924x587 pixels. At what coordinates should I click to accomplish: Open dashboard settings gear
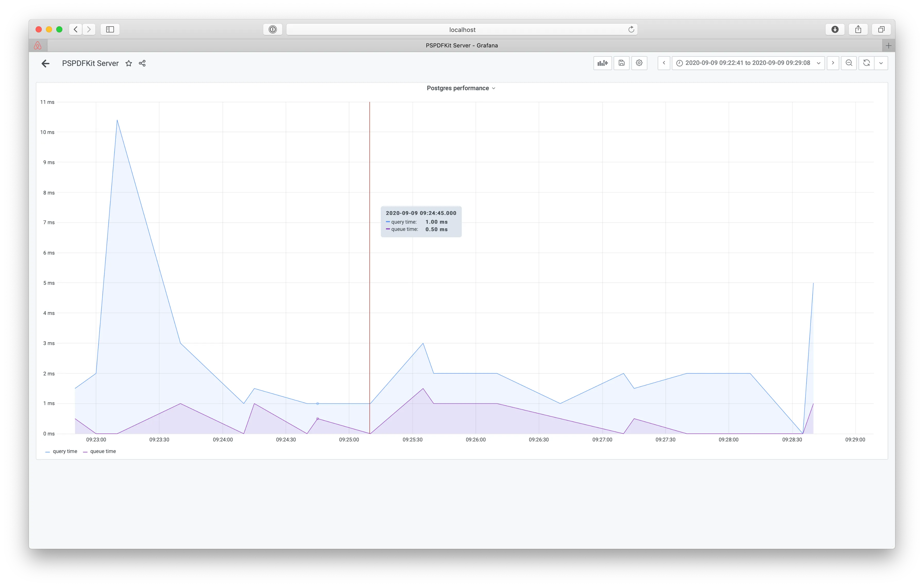point(639,63)
